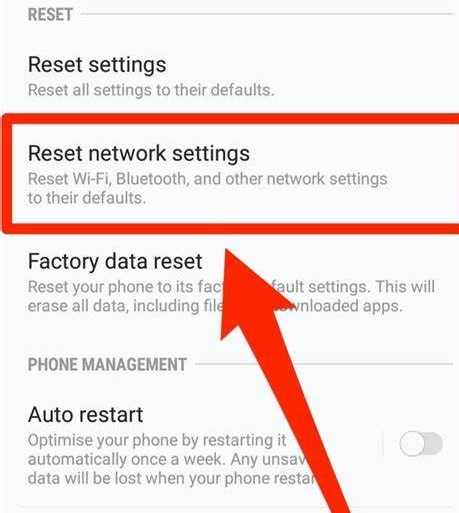Screen dimensions: 459x513
Task: Click "data will be lost" warning line
Action: tap(171, 478)
